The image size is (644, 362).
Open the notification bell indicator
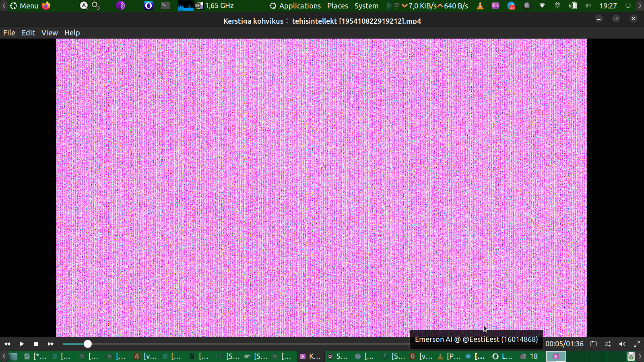(557, 6)
